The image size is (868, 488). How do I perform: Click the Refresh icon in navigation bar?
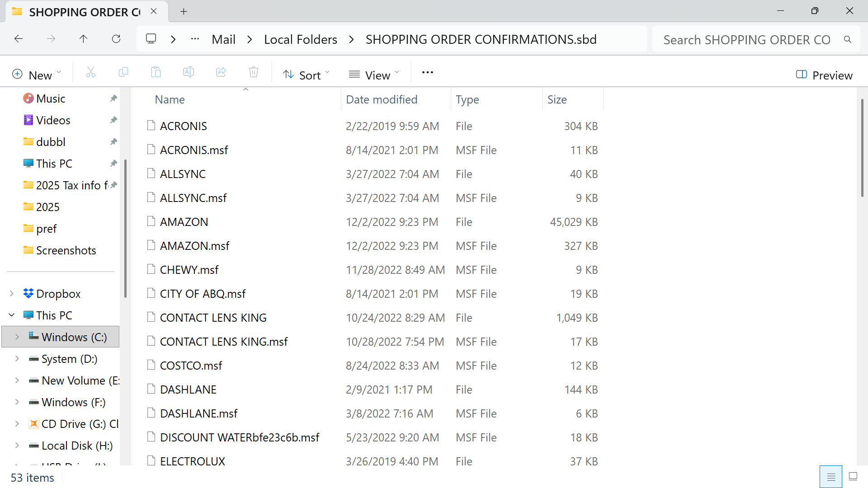(x=116, y=39)
